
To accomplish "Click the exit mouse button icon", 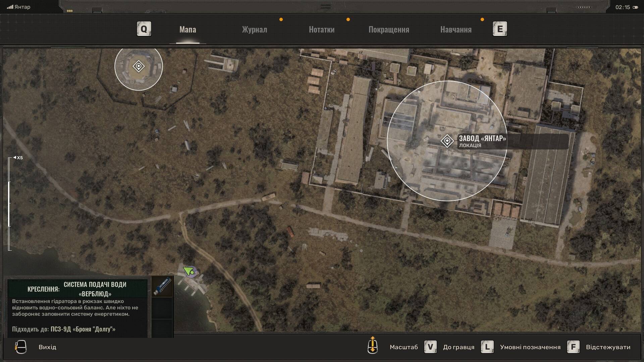I will coord(21,347).
